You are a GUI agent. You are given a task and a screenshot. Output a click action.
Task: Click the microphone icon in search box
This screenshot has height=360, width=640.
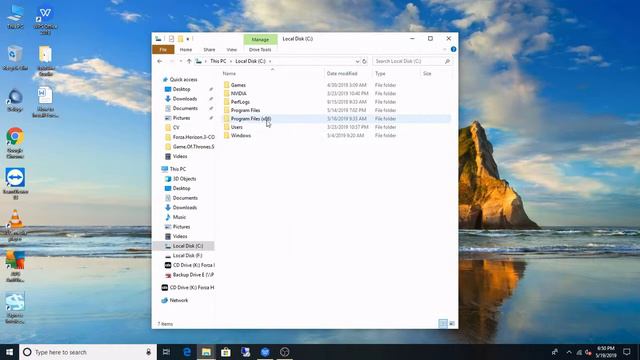(x=149, y=352)
